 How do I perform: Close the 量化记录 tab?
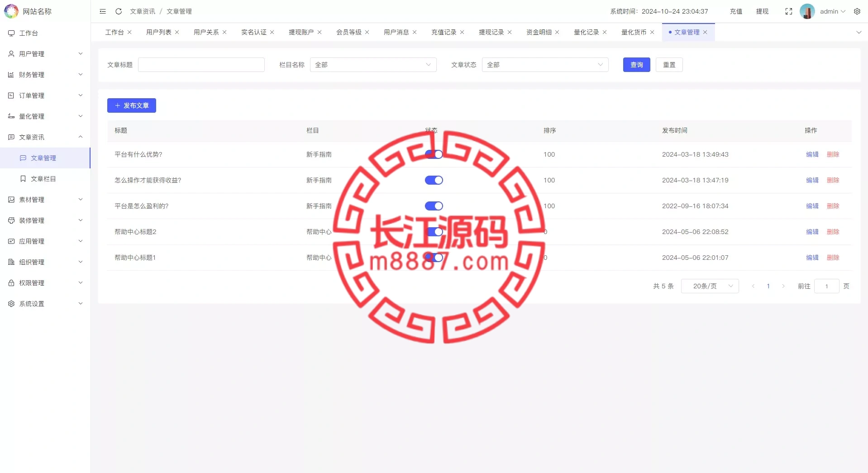click(x=605, y=32)
